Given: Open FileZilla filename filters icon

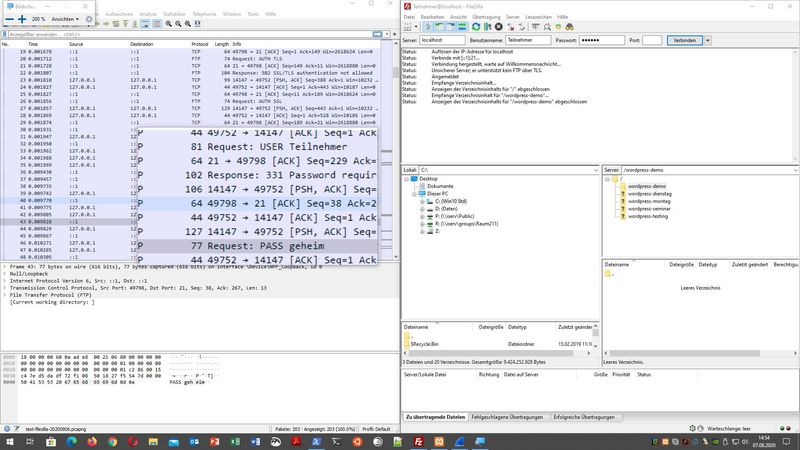Looking at the screenshot, I should (x=536, y=27).
